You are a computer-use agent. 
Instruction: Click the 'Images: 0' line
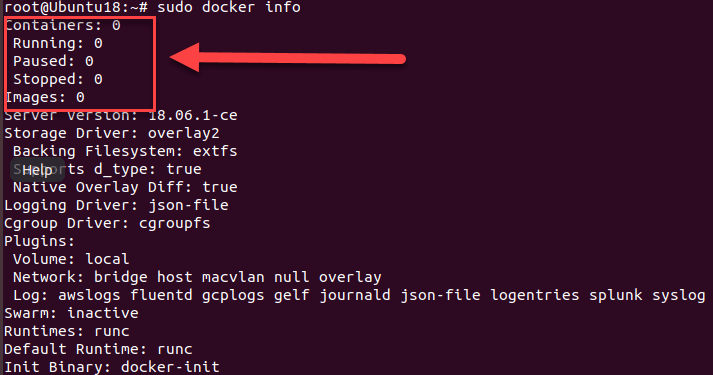point(45,97)
